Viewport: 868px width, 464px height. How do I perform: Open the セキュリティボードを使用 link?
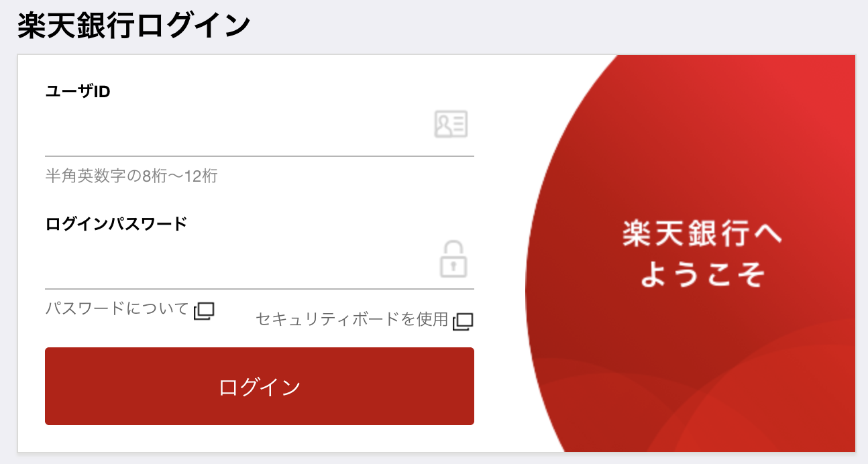coord(351,319)
